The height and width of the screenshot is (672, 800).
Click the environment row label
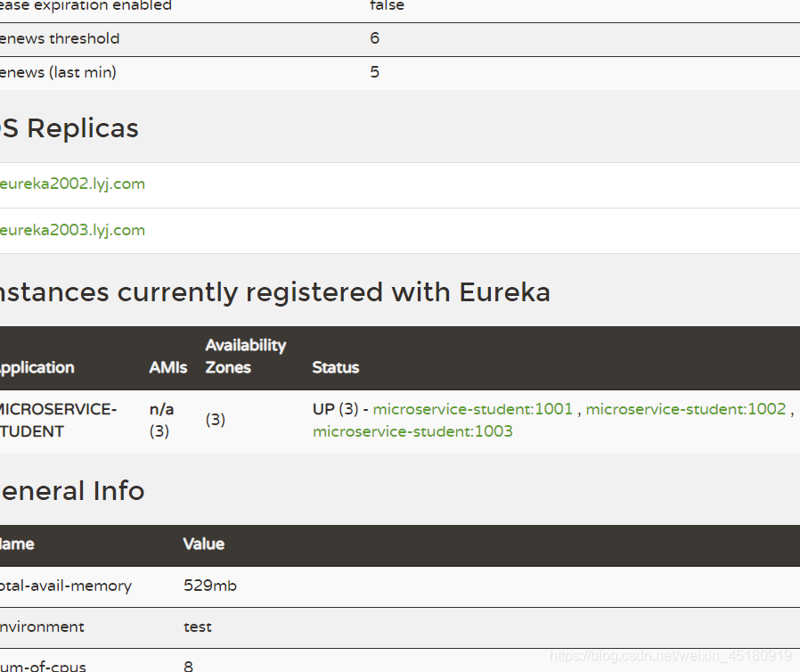point(42,627)
